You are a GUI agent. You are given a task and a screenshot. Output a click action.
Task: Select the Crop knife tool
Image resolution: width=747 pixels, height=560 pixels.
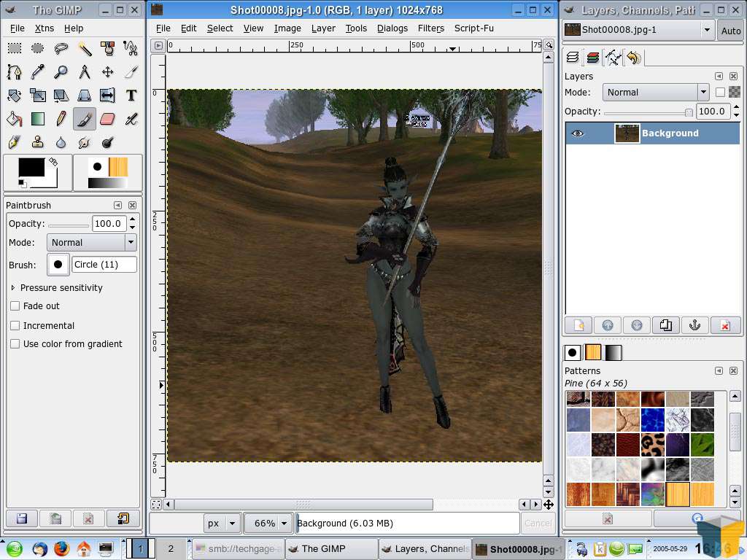click(x=131, y=72)
